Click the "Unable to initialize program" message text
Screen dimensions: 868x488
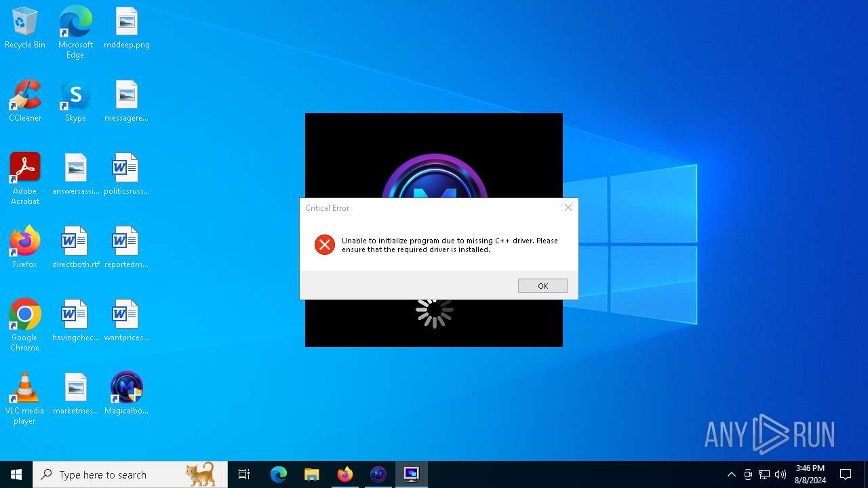pos(450,245)
